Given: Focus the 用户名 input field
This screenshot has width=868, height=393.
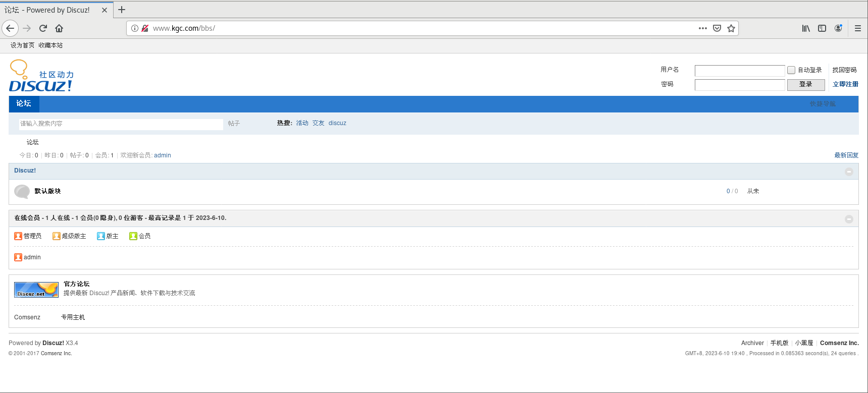Looking at the screenshot, I should click(740, 71).
